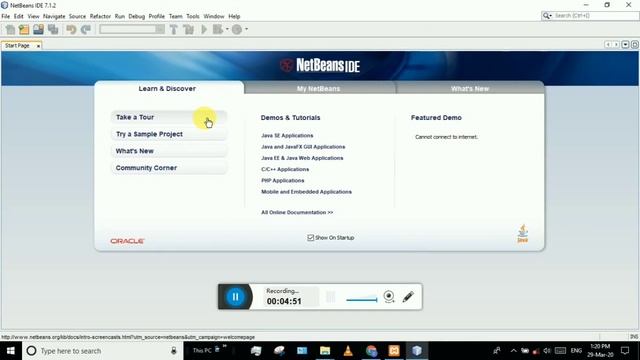Open the View menu
The height and width of the screenshot is (360, 640).
coord(33,16)
